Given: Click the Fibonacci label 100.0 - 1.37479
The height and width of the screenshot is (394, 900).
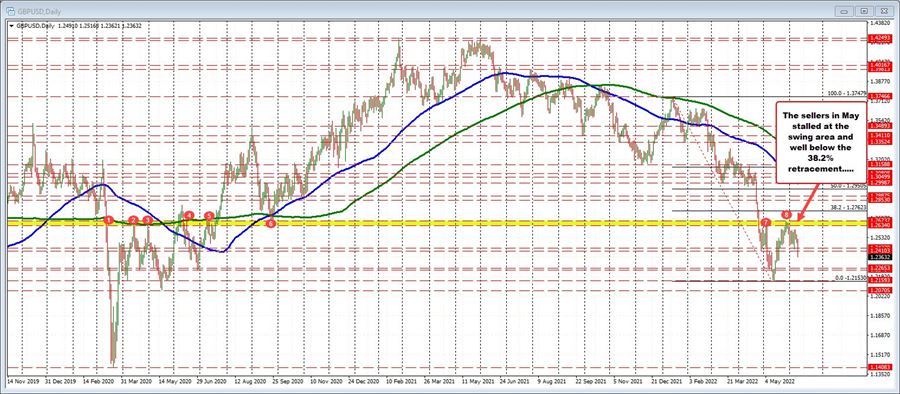Looking at the screenshot, I should [x=847, y=93].
